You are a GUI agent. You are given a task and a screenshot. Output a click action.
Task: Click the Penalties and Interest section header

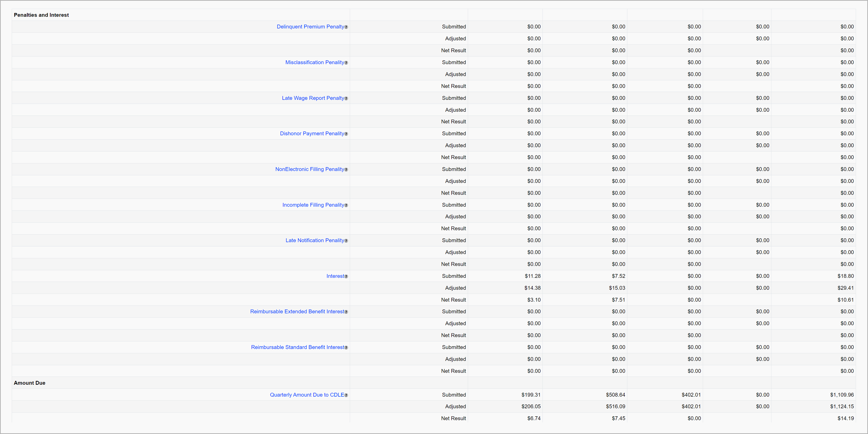tap(41, 15)
